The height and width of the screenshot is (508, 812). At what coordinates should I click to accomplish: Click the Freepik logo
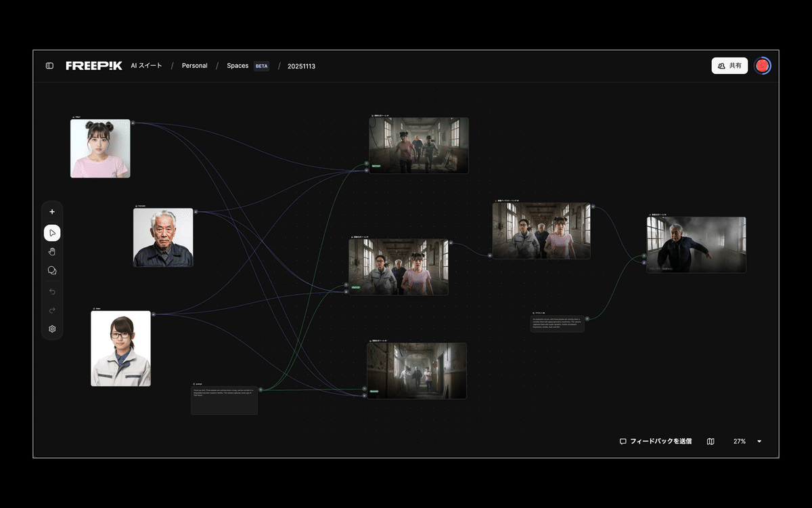(x=94, y=66)
